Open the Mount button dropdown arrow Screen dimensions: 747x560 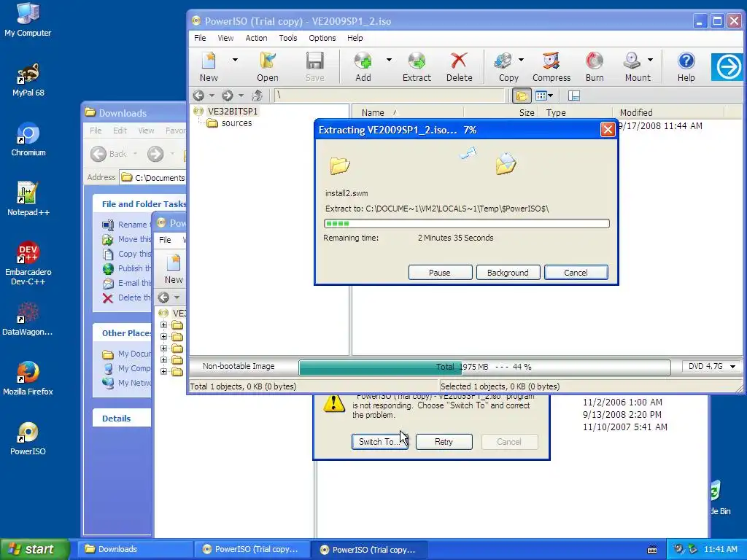tap(650, 60)
